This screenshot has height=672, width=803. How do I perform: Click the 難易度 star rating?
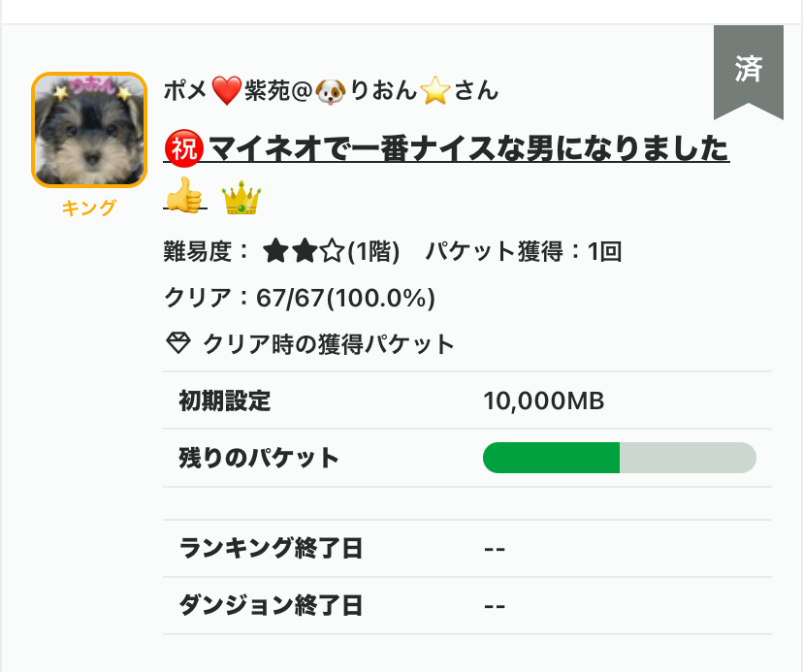click(304, 252)
